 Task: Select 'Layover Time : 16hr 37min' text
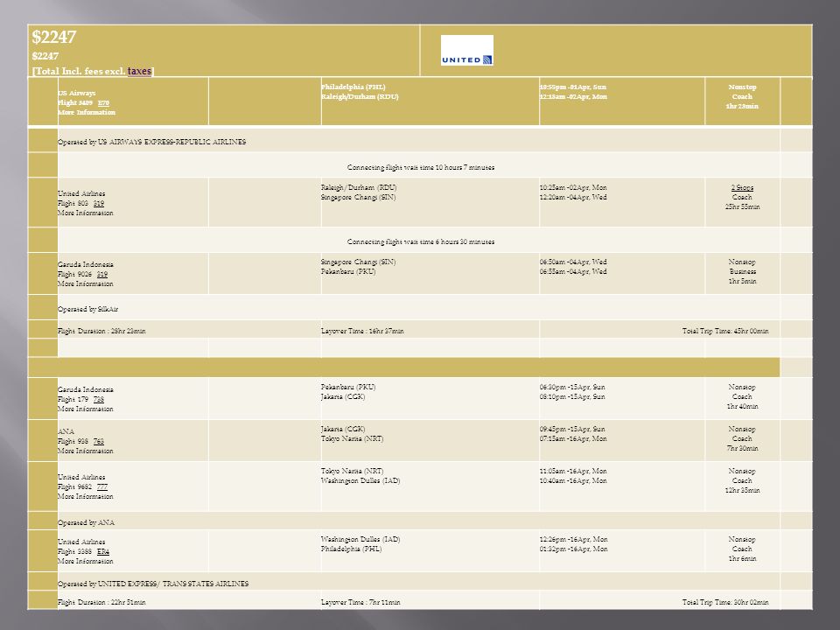[x=362, y=332]
